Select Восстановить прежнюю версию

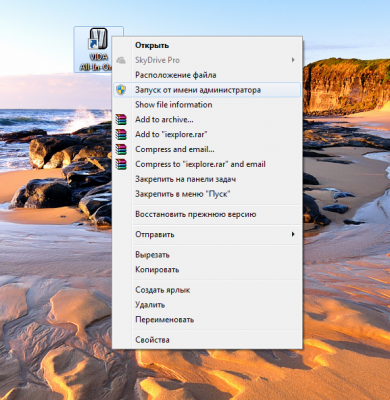(x=207, y=214)
